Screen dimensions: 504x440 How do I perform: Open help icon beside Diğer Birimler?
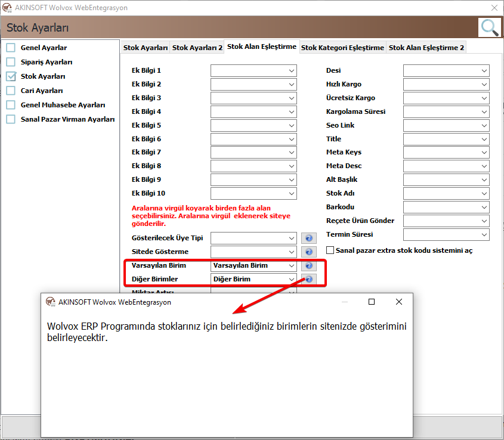309,279
